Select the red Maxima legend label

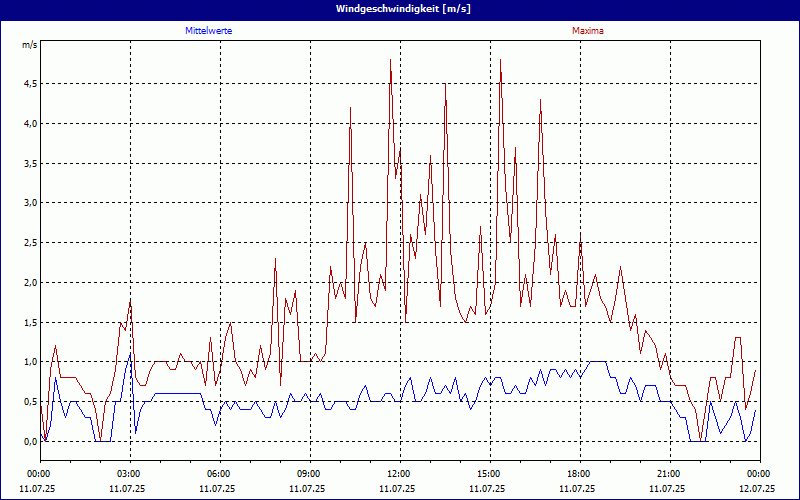[x=587, y=31]
